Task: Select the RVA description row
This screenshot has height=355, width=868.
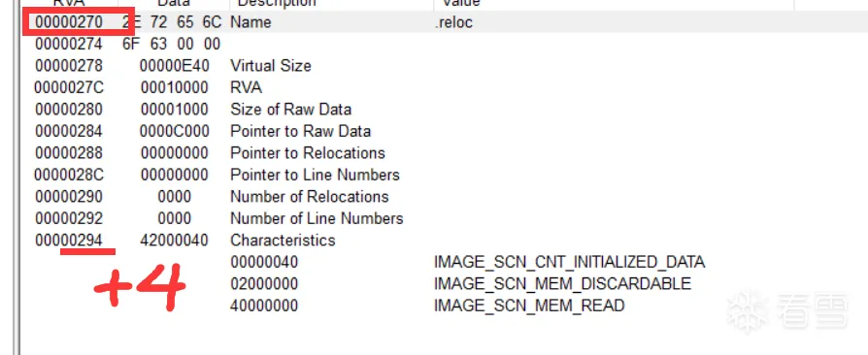Action: 443,87
